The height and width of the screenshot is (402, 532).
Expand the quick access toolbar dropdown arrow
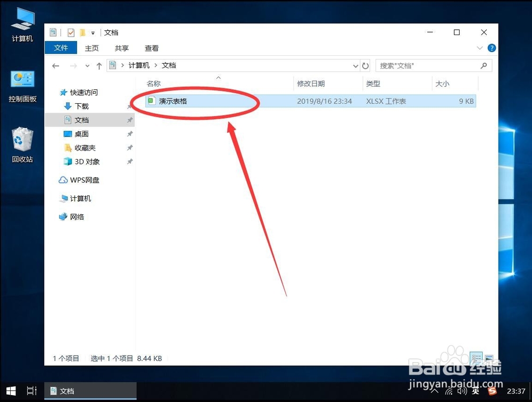(x=92, y=32)
